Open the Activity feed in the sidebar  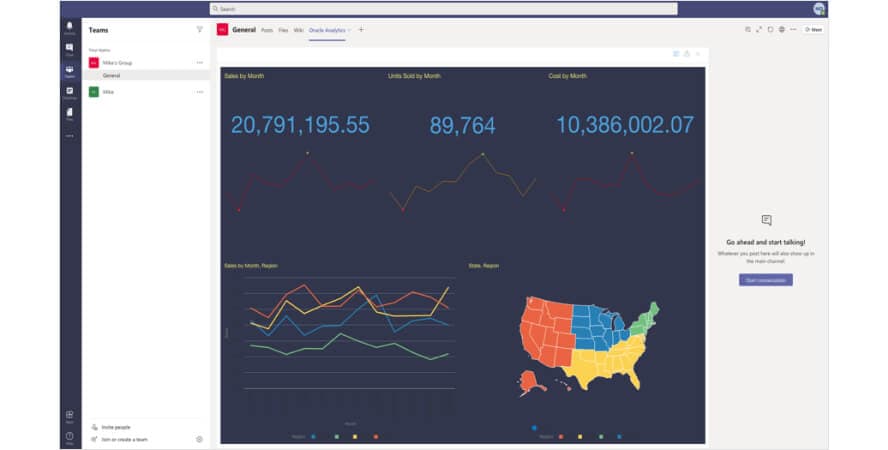[x=69, y=26]
